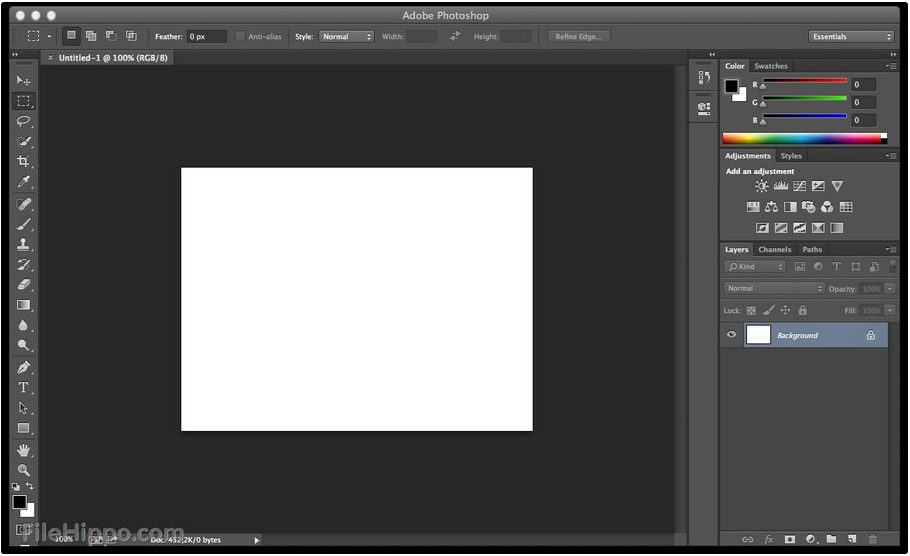Select the Gradient tool
The width and height of the screenshot is (910, 556).
tap(23, 305)
